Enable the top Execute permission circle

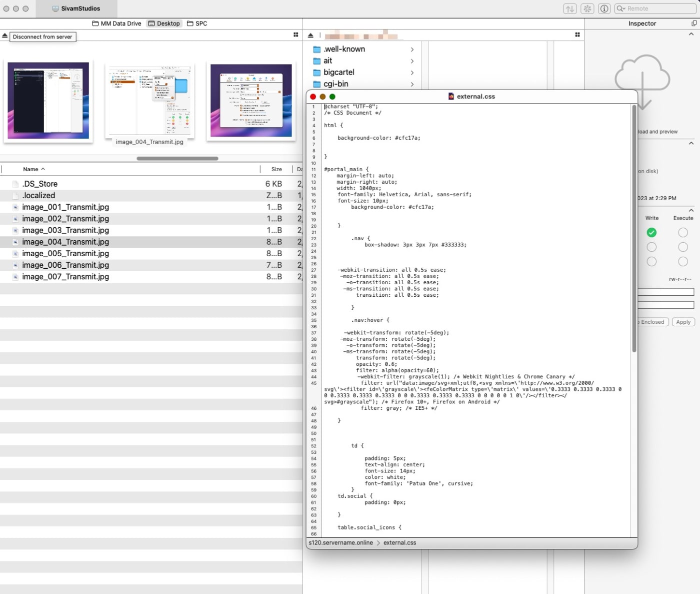[x=682, y=232]
